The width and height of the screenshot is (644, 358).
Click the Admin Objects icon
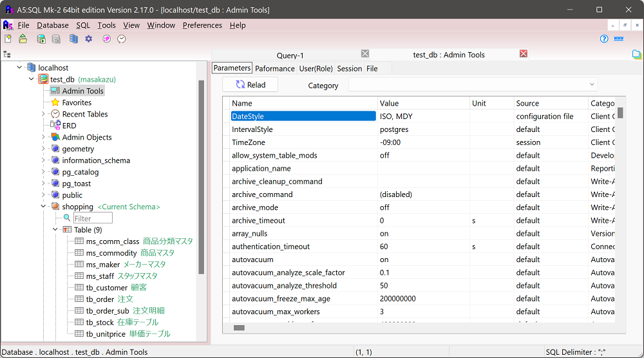point(55,137)
